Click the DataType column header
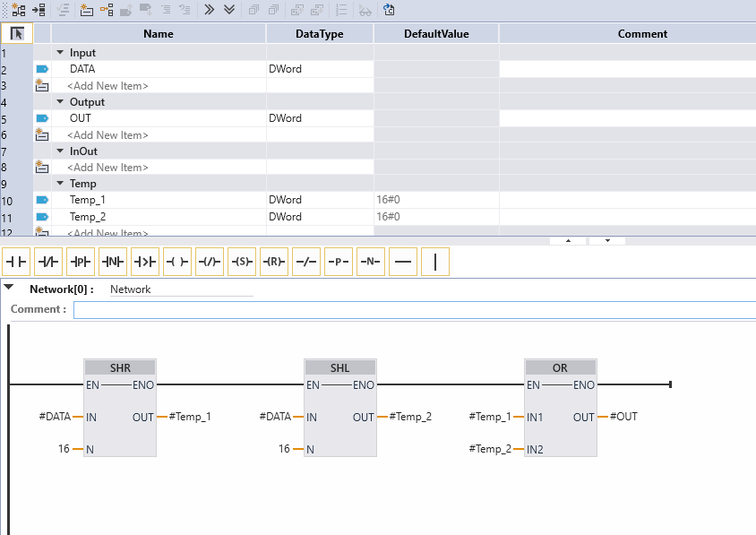The image size is (756, 535). coord(320,34)
